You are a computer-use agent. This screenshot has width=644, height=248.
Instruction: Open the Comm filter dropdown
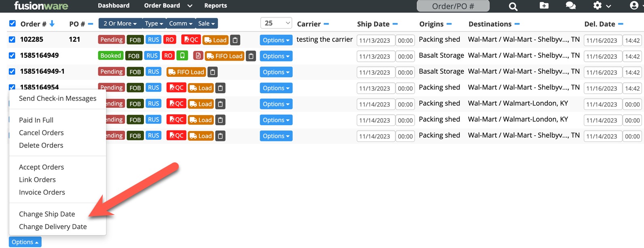pyautogui.click(x=180, y=23)
